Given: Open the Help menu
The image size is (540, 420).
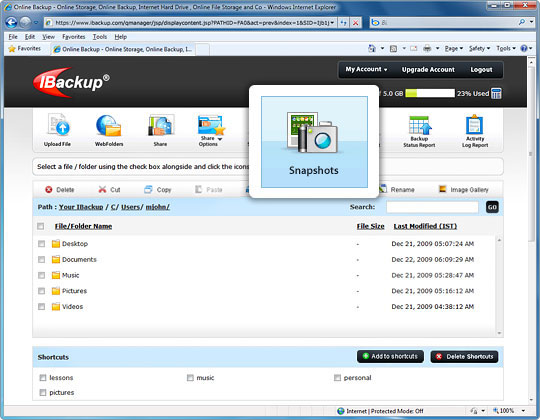Looking at the screenshot, I should point(121,36).
